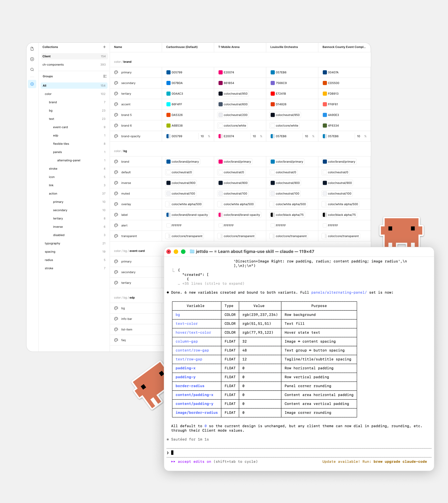Select the Louisville Orchestra column header
The image size is (448, 503).
pos(284,47)
